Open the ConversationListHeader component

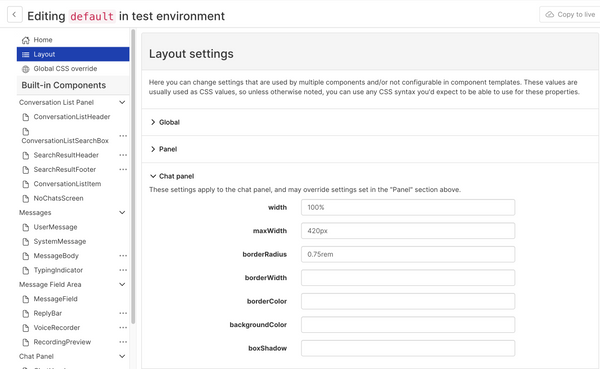72,117
